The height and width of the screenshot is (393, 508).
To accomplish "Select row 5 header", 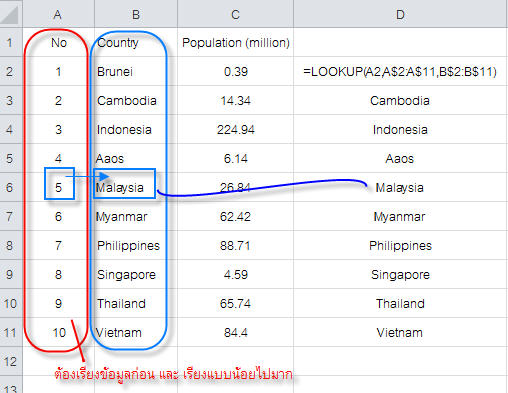I will pos(11,158).
